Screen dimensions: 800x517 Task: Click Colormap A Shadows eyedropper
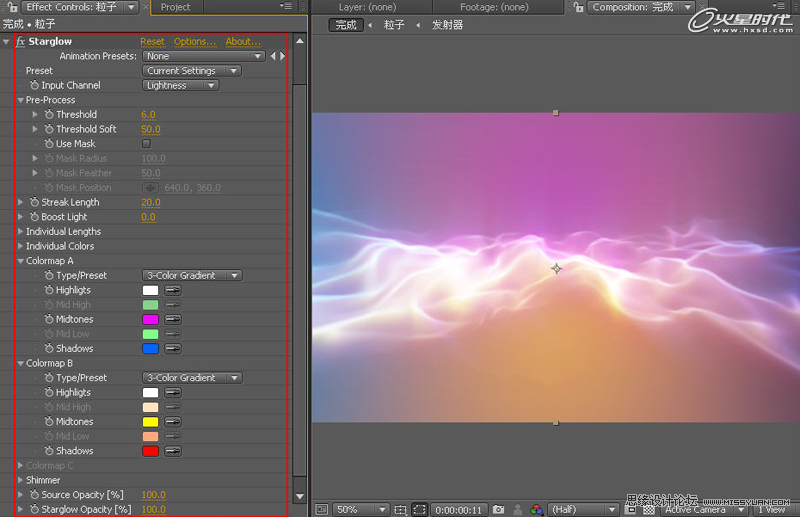coord(173,349)
